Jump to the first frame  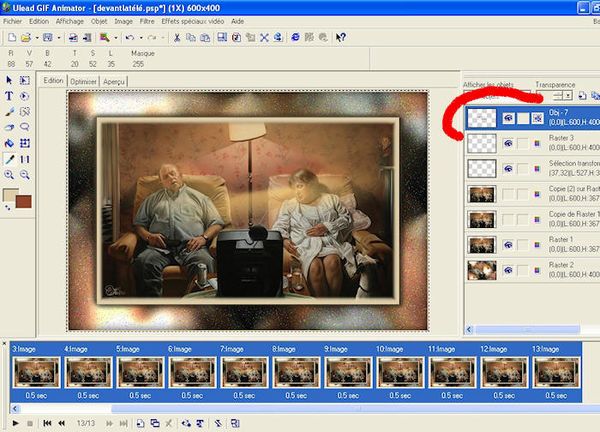pyautogui.click(x=47, y=423)
